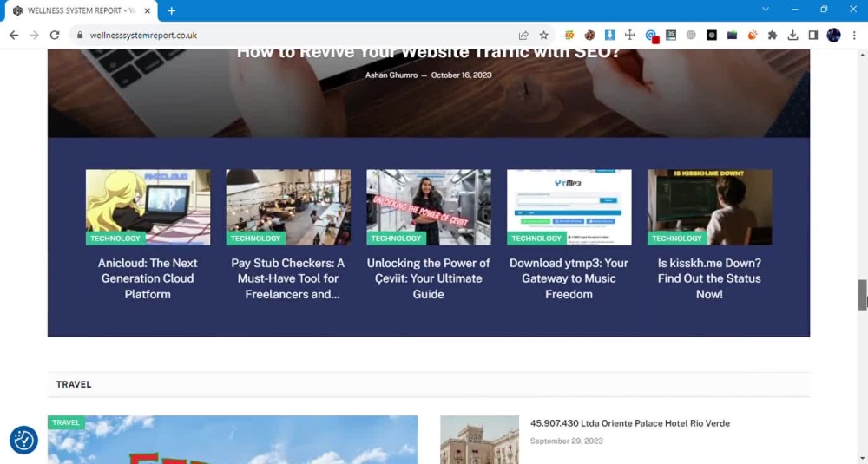
Task: Share this page via share icon
Action: click(523, 35)
